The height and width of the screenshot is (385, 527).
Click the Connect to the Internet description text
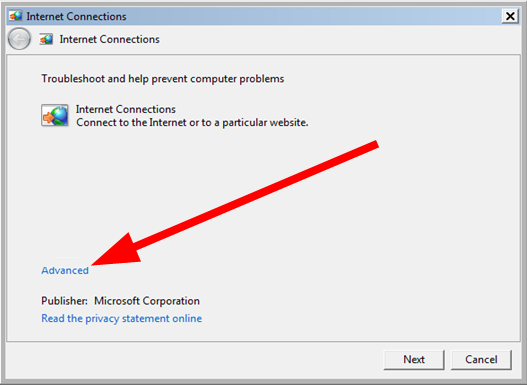point(192,123)
